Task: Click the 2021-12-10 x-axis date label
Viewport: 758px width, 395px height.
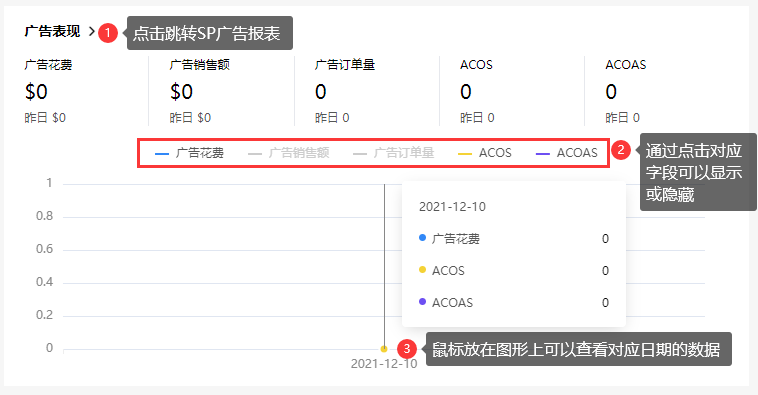Action: [384, 364]
